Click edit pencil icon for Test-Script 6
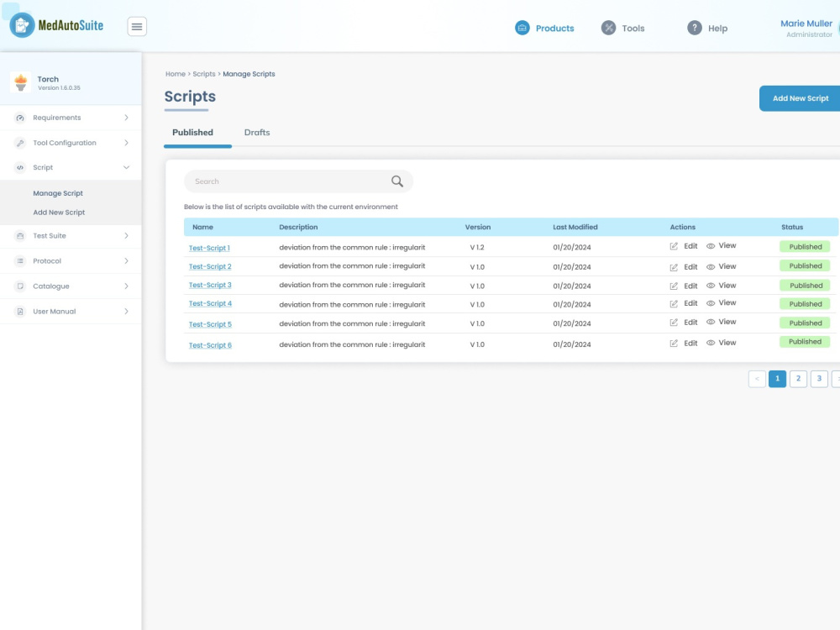840x630 pixels. [x=674, y=344]
